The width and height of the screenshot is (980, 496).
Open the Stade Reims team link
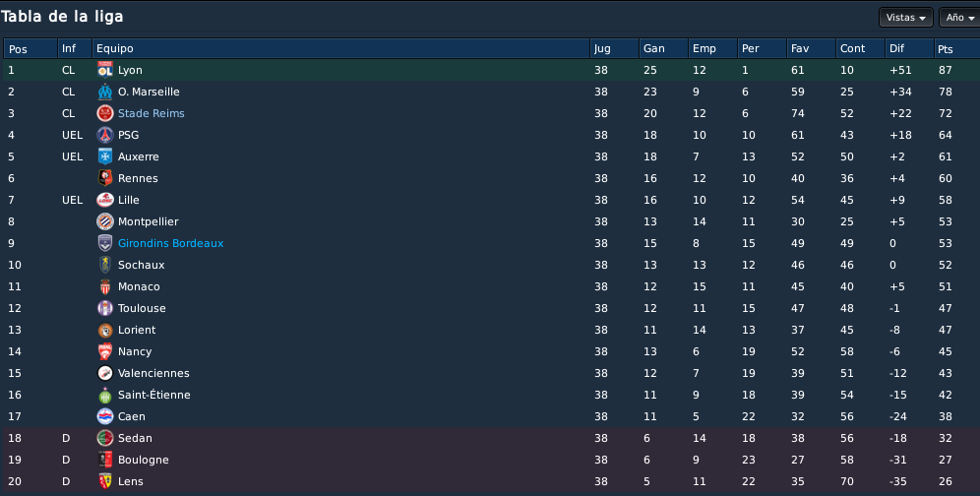(152, 113)
